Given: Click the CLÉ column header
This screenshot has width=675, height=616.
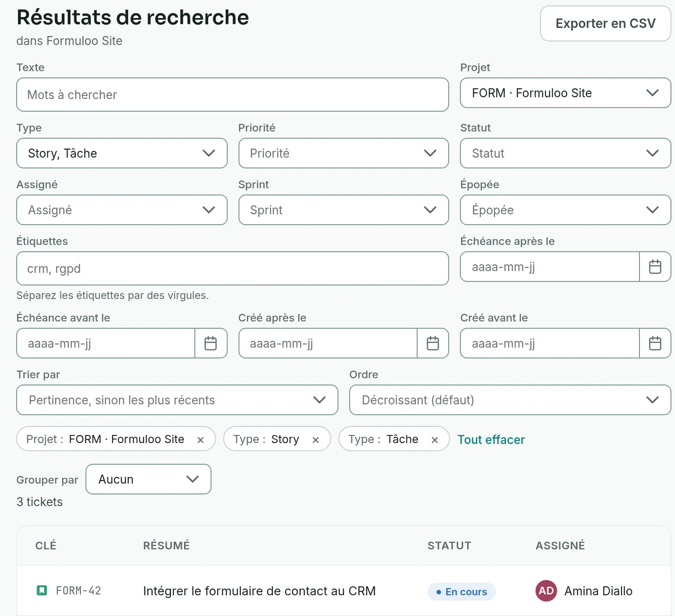Looking at the screenshot, I should coord(46,545).
